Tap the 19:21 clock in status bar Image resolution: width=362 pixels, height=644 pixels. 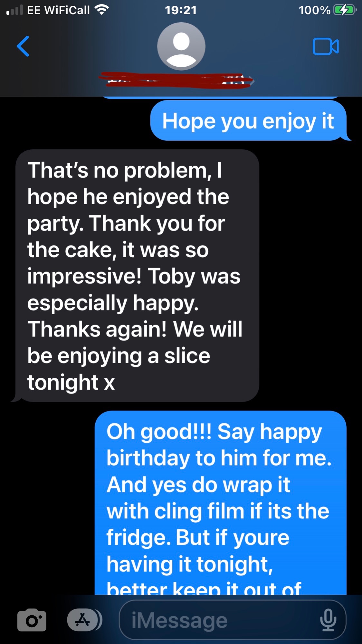(181, 10)
